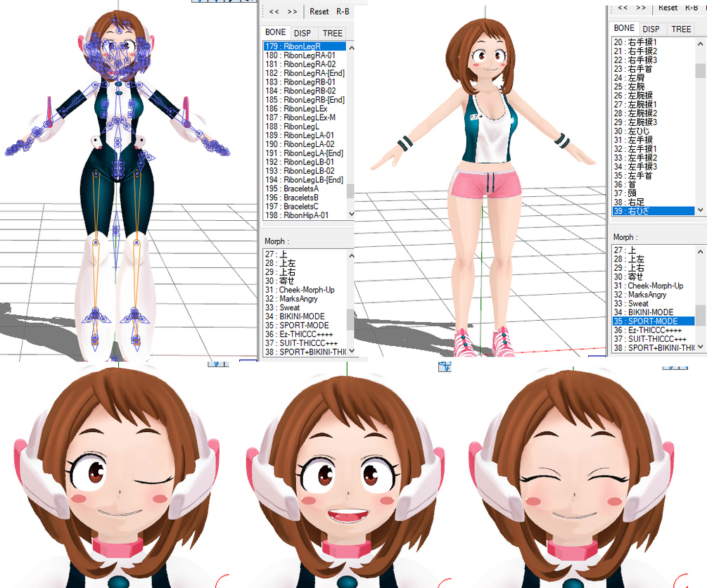Select bone 182 : RibonLegRA-[End]
Image resolution: width=707 pixels, height=588 pixels.
pos(305,73)
